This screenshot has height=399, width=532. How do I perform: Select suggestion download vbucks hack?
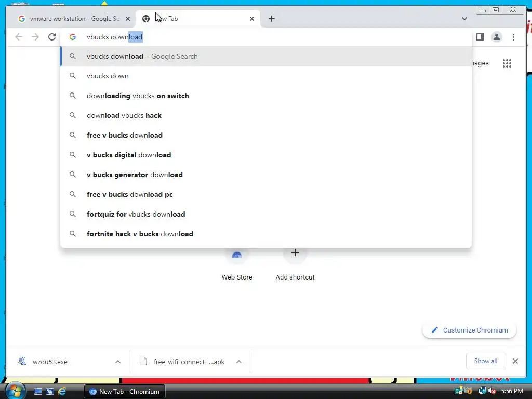click(x=266, y=115)
